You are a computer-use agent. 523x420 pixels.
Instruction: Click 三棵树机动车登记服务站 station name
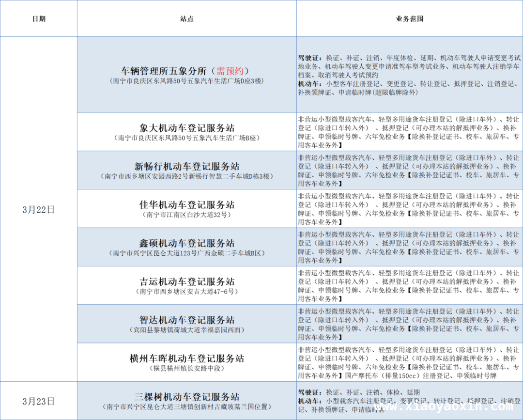187,397
